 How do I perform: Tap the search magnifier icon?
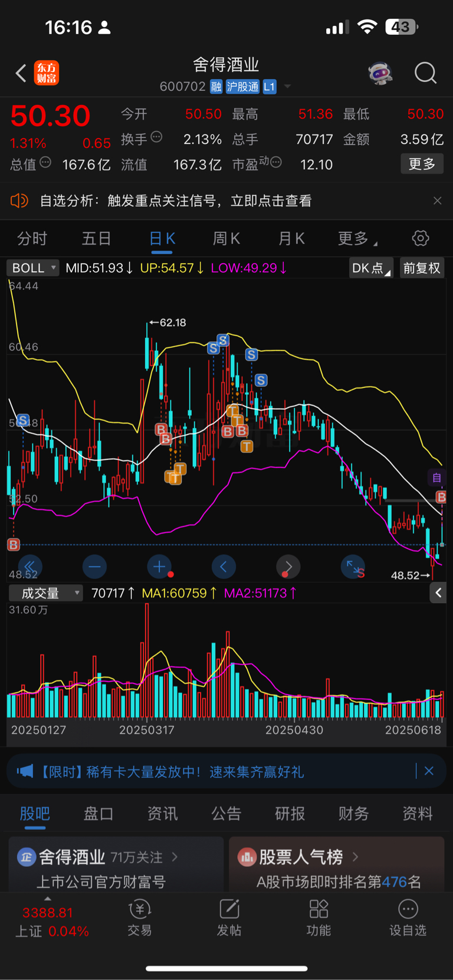click(x=425, y=73)
